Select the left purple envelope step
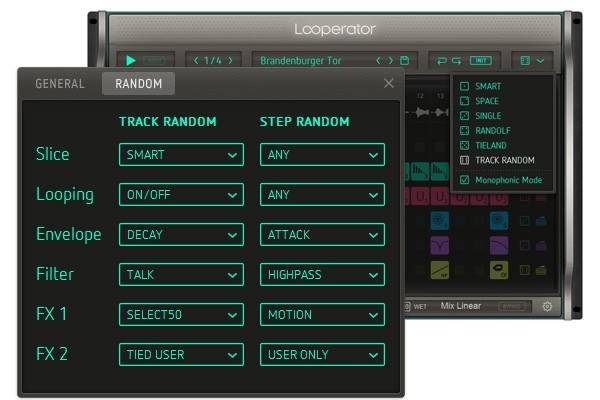This screenshot has height=400, width=600. coord(440,245)
